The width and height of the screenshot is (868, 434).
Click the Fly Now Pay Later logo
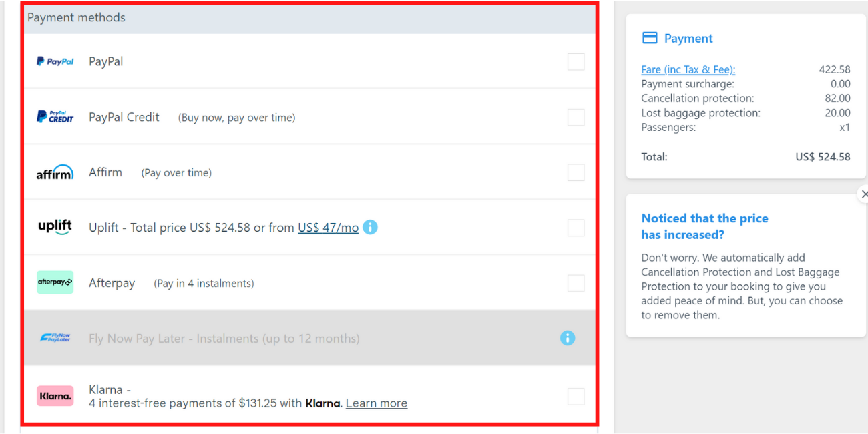point(55,338)
